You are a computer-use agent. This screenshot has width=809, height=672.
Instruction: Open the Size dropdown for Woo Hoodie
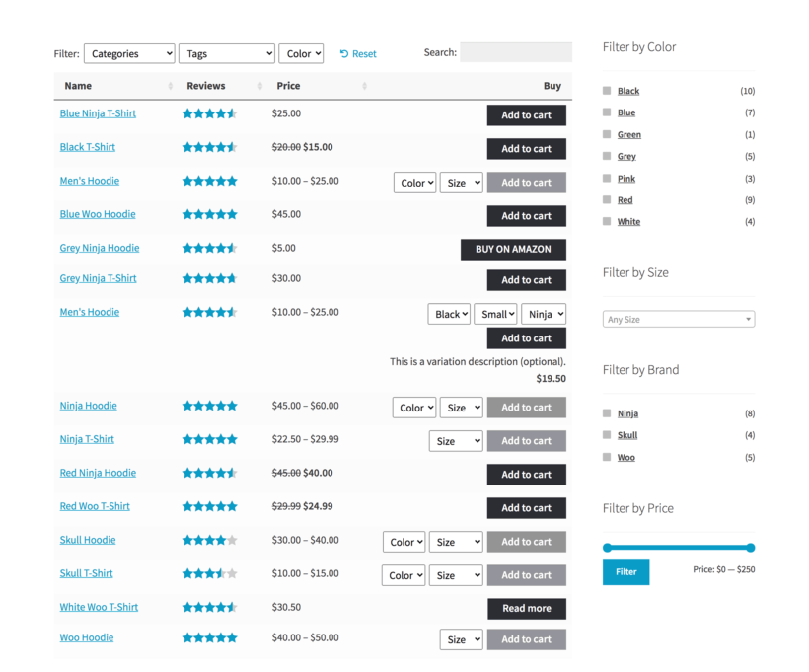[x=461, y=639]
